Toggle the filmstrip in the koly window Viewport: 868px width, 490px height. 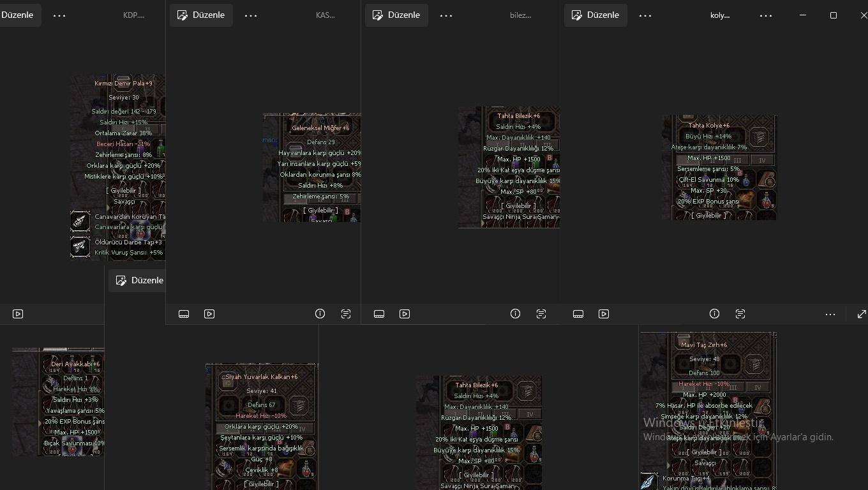578,314
